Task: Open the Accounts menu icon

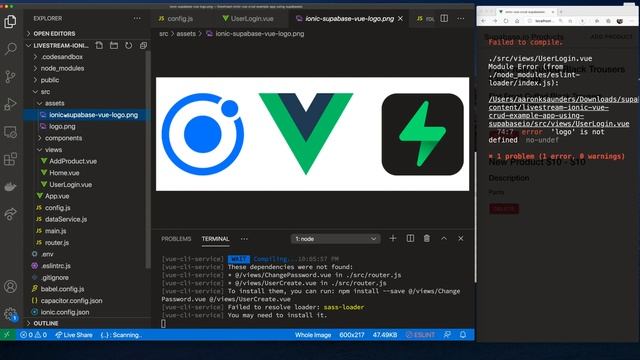Action: point(10,287)
